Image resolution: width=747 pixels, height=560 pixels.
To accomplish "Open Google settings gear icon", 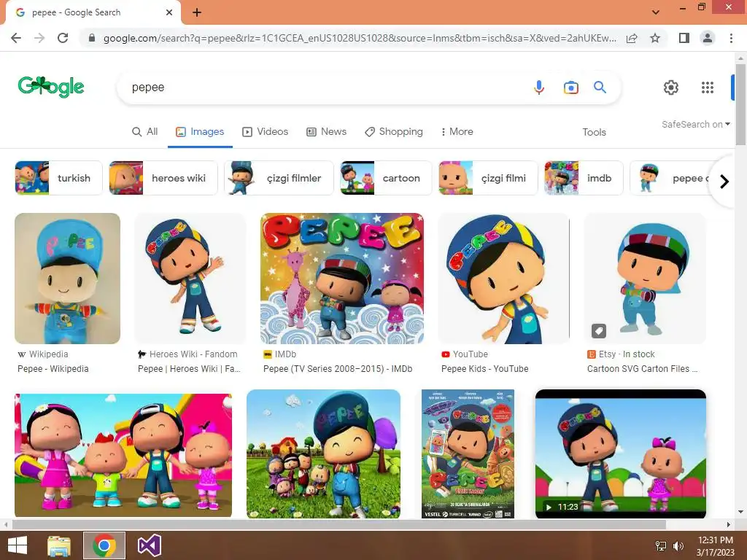I will pos(671,87).
